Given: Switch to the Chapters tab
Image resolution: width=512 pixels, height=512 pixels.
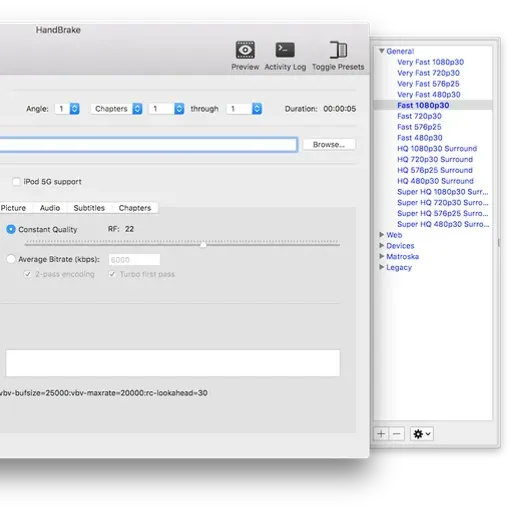Looking at the screenshot, I should click(x=135, y=208).
